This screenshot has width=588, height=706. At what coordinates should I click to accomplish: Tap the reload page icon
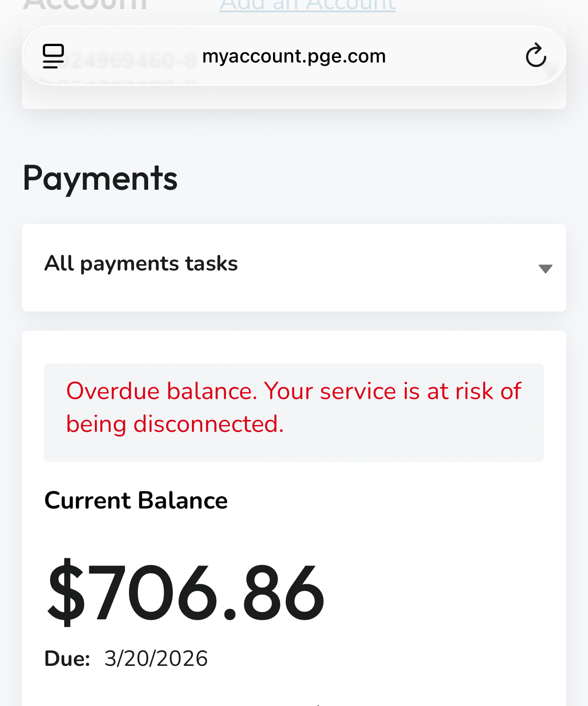click(536, 56)
